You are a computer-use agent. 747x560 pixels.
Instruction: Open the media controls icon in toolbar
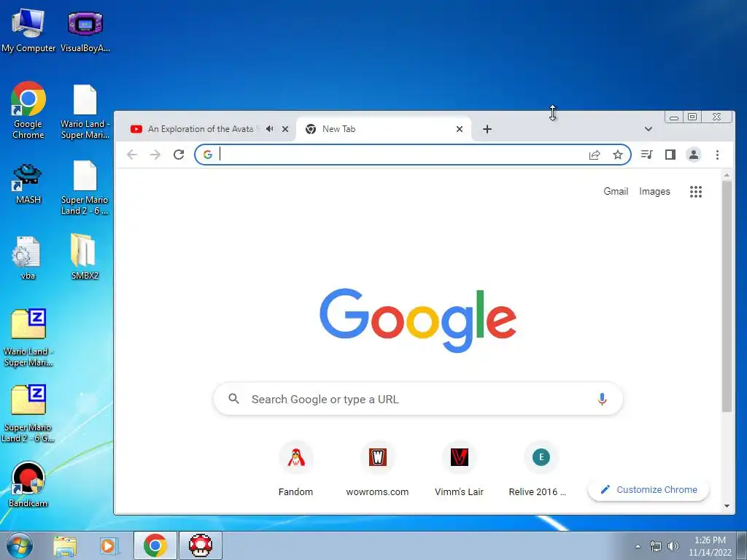coord(647,155)
